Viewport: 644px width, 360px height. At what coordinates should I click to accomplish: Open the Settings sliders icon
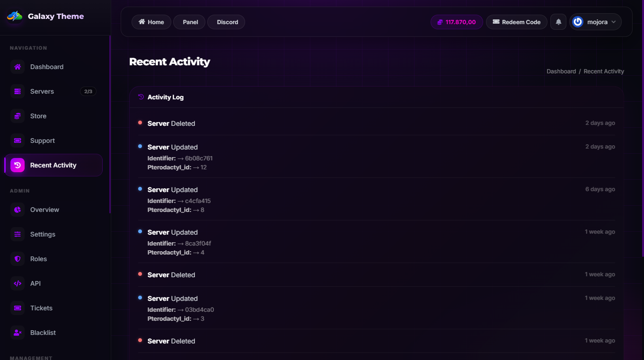point(18,234)
